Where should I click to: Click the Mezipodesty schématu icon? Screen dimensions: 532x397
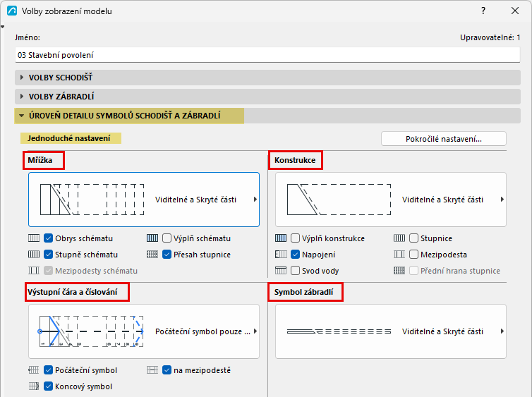point(34,271)
